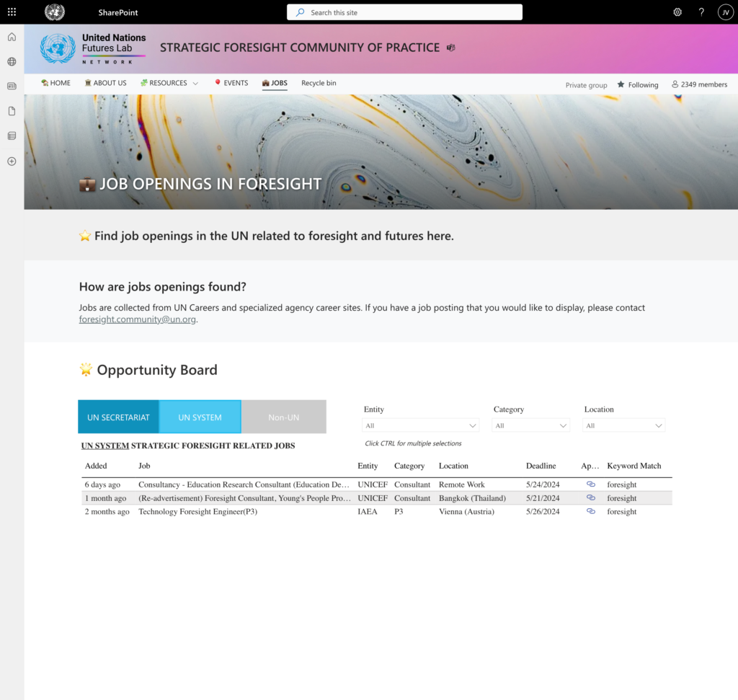The height and width of the screenshot is (700, 738).
Task: Open the app launcher waffle icon
Action: click(12, 12)
